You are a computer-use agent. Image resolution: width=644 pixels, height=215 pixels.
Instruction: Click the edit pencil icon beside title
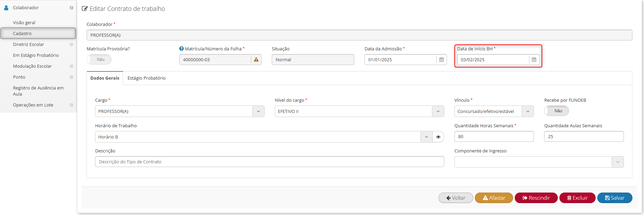85,9
